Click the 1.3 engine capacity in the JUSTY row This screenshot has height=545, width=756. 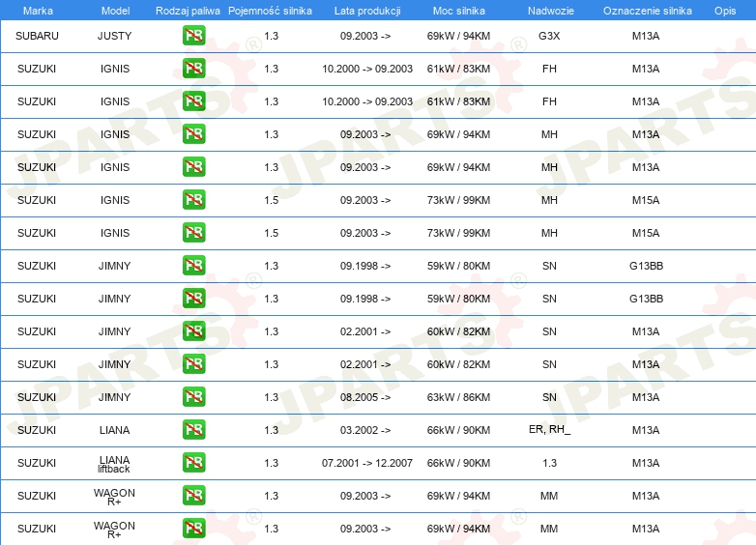coord(272,36)
